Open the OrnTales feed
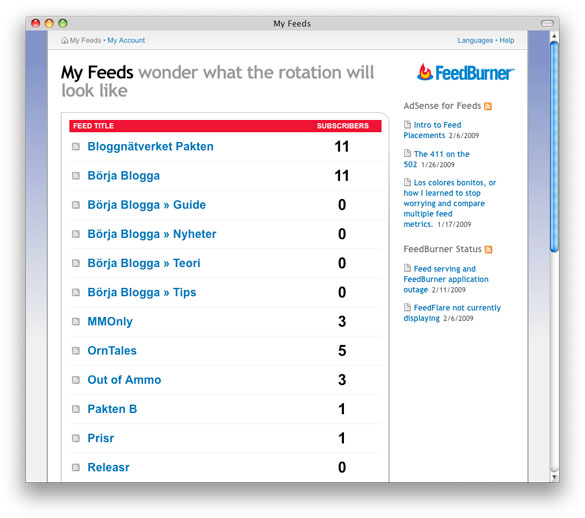The image size is (585, 518). pos(112,351)
